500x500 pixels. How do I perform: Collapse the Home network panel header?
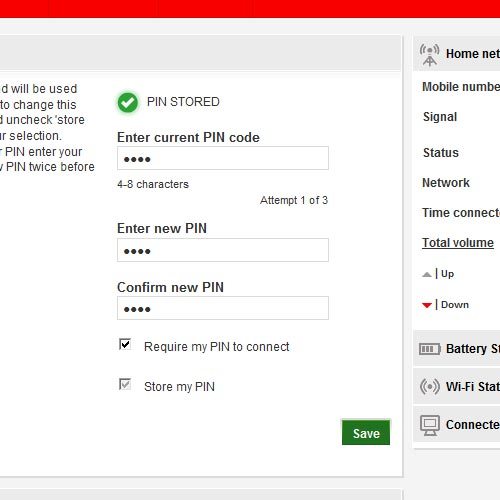click(457, 54)
